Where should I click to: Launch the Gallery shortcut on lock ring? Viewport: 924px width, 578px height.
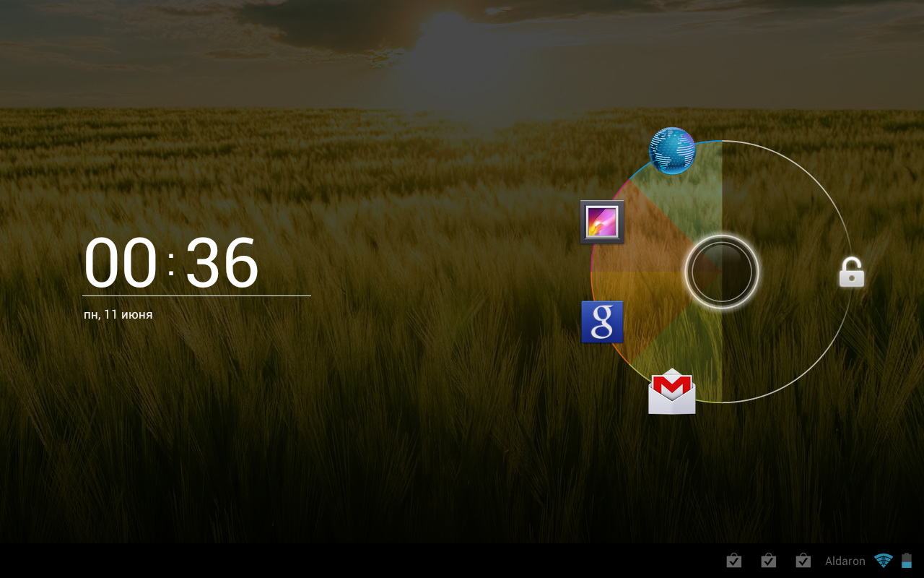coord(602,223)
